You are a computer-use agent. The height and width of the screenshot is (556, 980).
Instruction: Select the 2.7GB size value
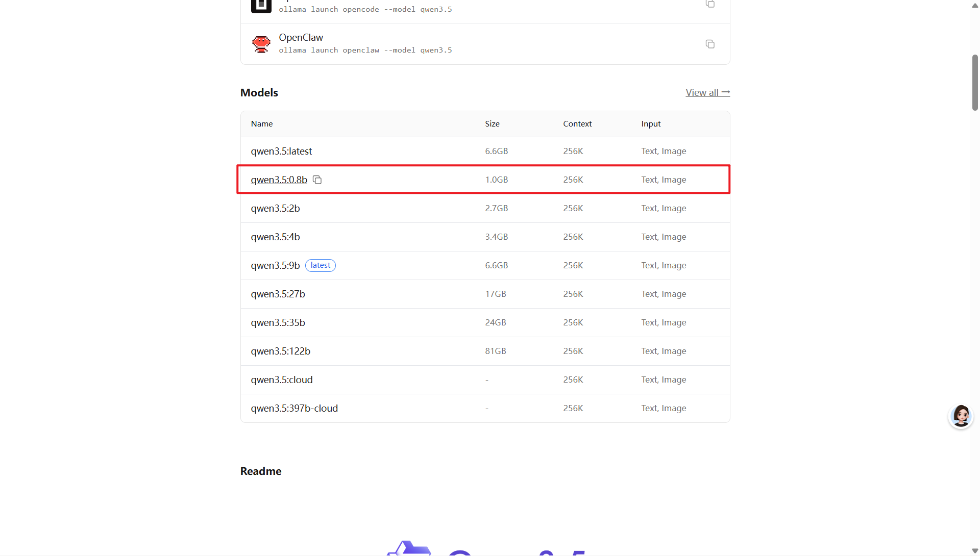496,208
